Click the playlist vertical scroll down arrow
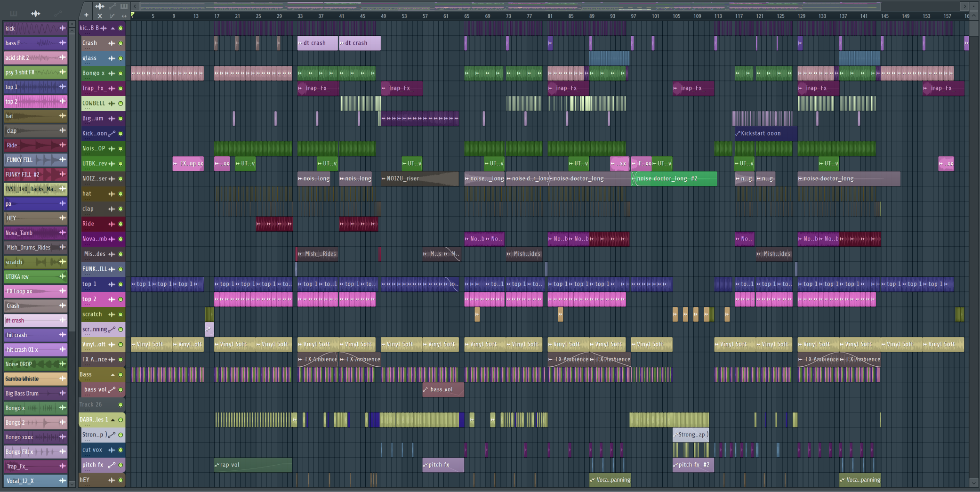Viewport: 980px width, 492px height. [x=974, y=483]
